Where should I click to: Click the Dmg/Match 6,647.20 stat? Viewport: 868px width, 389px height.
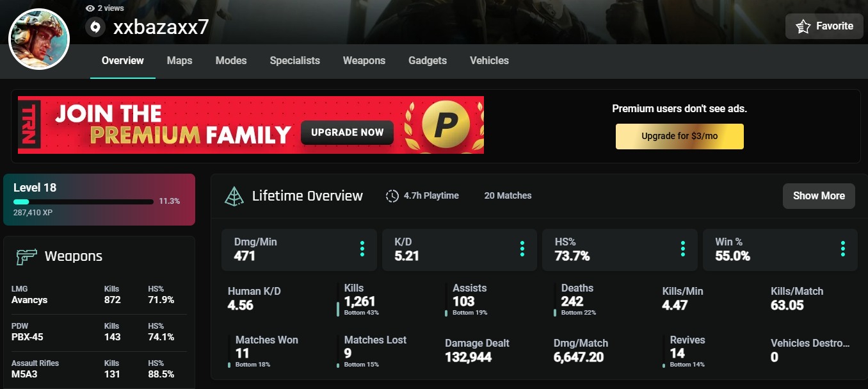pos(581,351)
